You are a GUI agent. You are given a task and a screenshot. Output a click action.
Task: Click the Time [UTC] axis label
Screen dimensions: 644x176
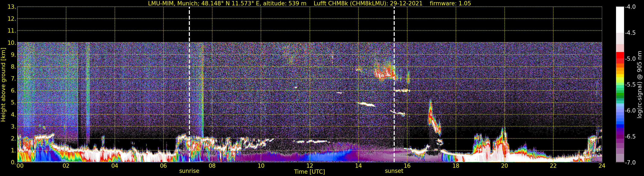(x=310, y=172)
